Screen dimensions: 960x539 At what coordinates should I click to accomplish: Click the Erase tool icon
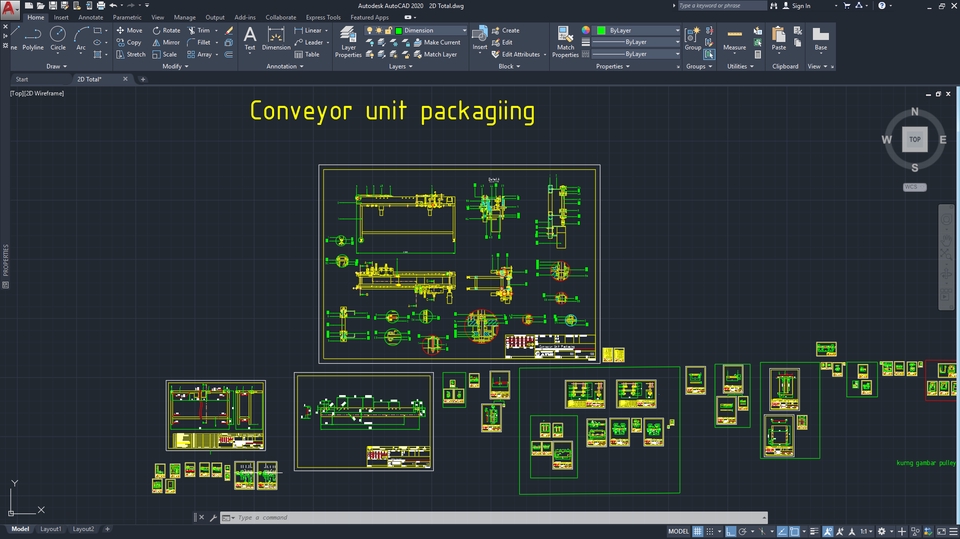[228, 30]
